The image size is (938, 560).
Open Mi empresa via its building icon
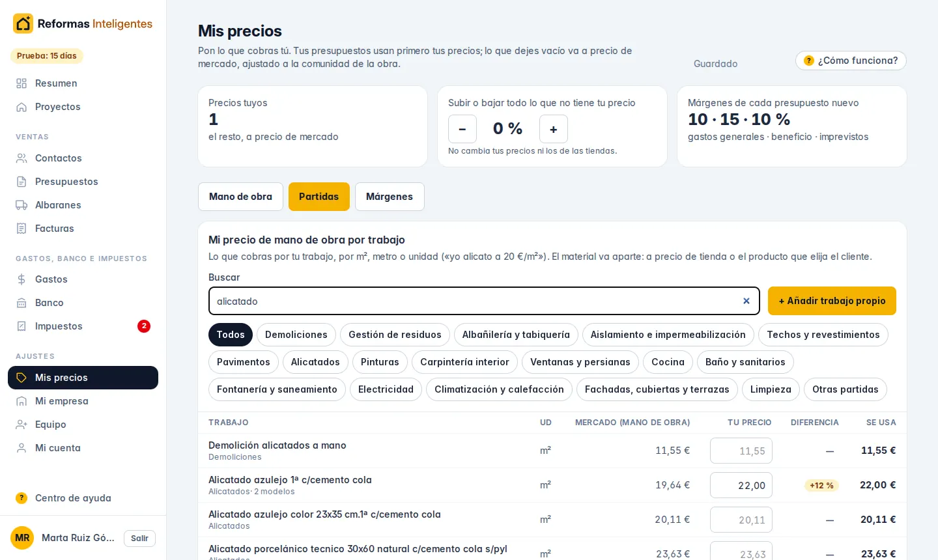pos(21,401)
